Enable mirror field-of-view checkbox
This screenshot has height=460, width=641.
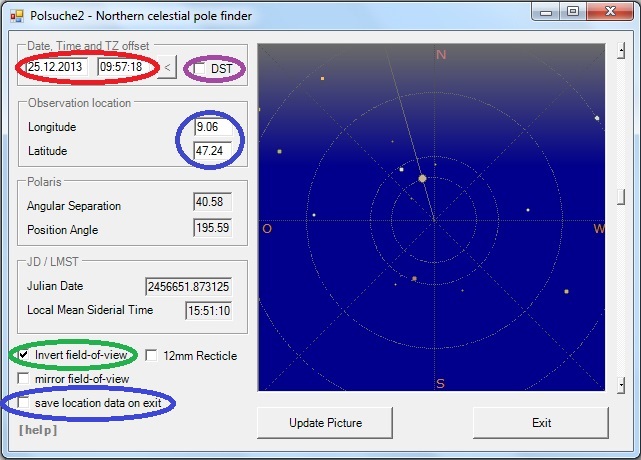click(23, 379)
